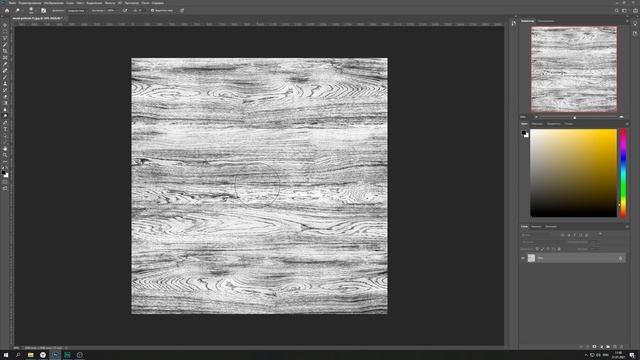640x360 pixels.
Task: Open Navigator panel options menu
Action: pos(627,21)
